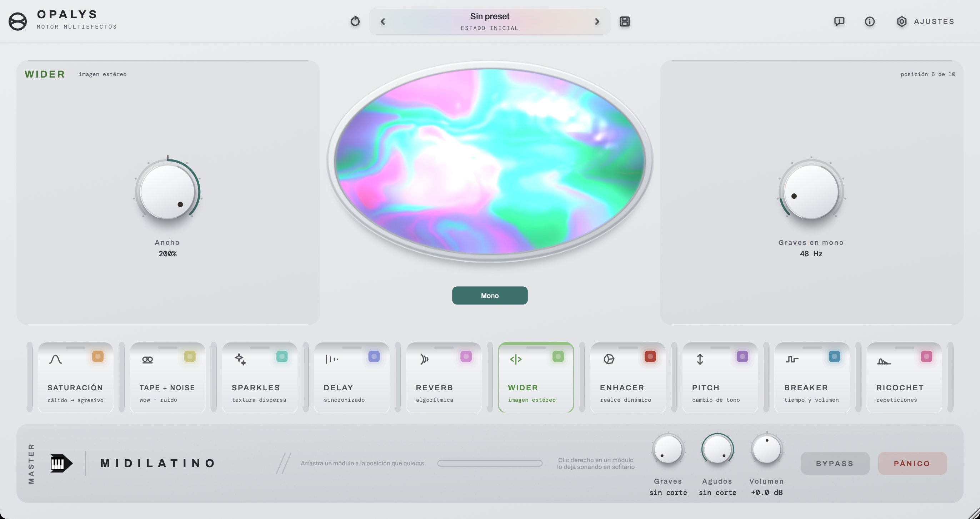The height and width of the screenshot is (519, 980).
Task: Click the iridescent oval visualizer
Action: tap(490, 161)
